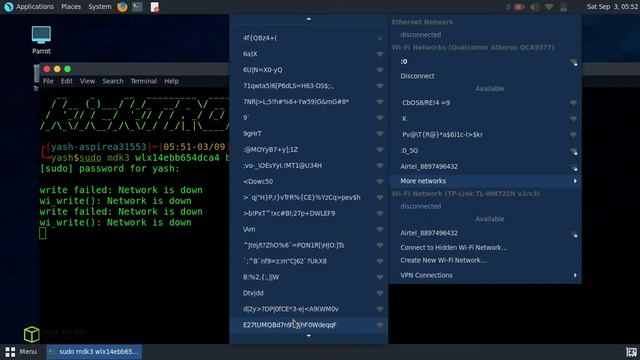640x360 pixels.
Task: Connect to the network named K
Action: click(x=485, y=119)
